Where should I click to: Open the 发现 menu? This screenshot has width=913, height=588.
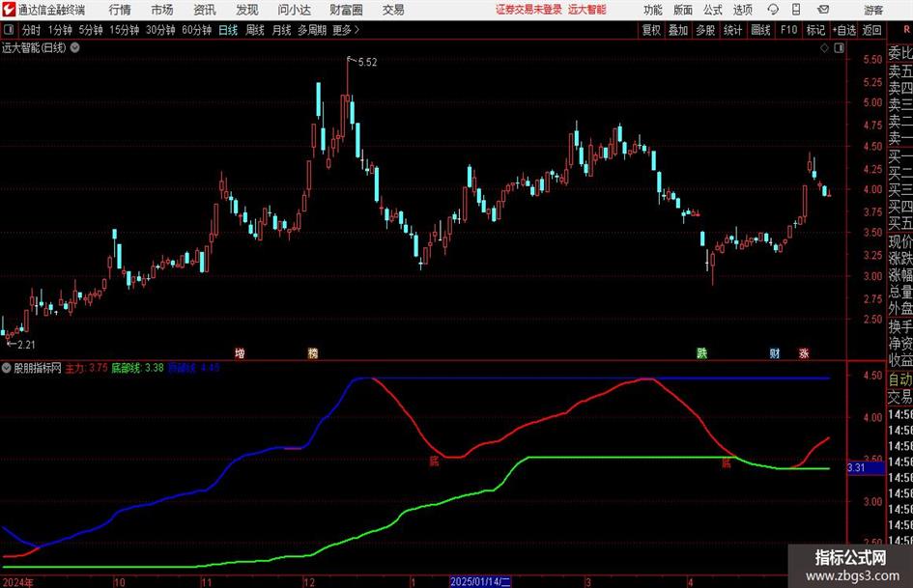tap(247, 10)
